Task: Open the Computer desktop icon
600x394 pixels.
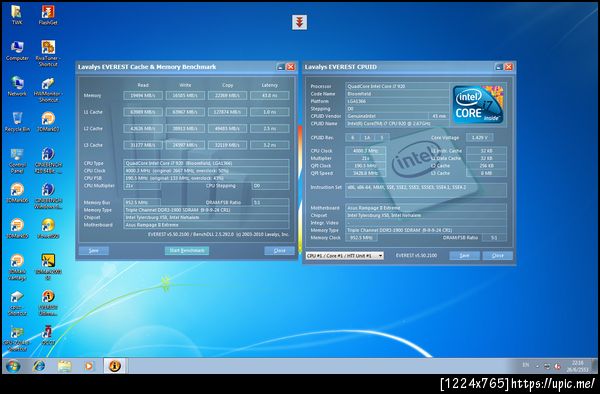Action: [x=17, y=50]
